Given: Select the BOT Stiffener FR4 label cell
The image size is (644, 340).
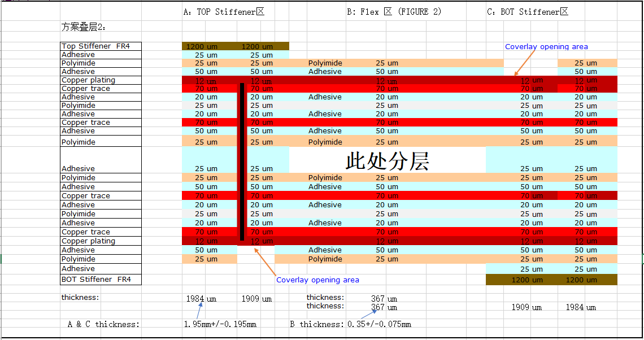Looking at the screenshot, I should click(x=101, y=280).
